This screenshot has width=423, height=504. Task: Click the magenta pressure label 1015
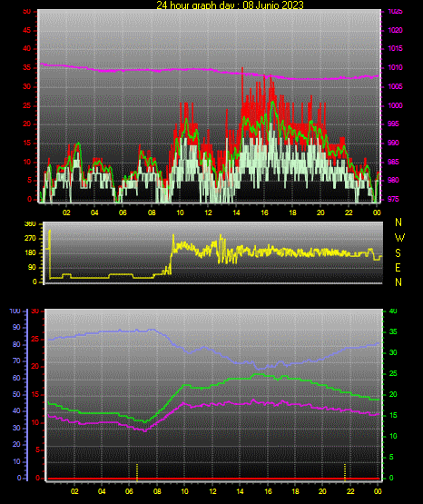pos(395,48)
